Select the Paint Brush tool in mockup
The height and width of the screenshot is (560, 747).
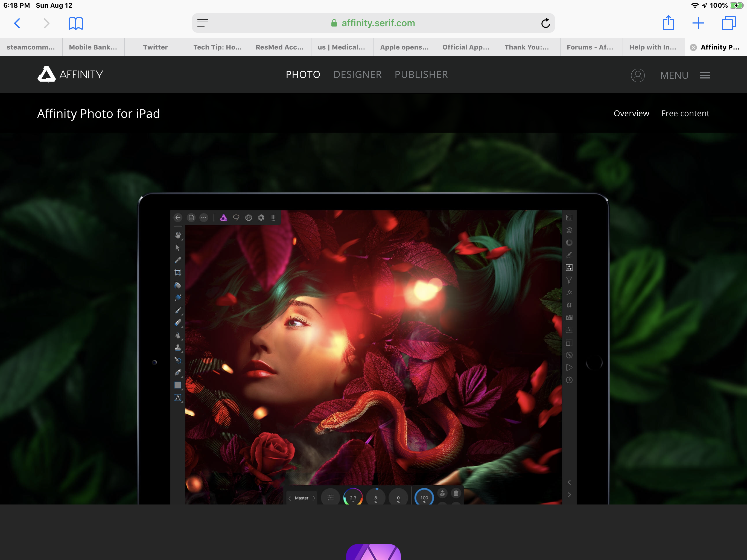178,310
